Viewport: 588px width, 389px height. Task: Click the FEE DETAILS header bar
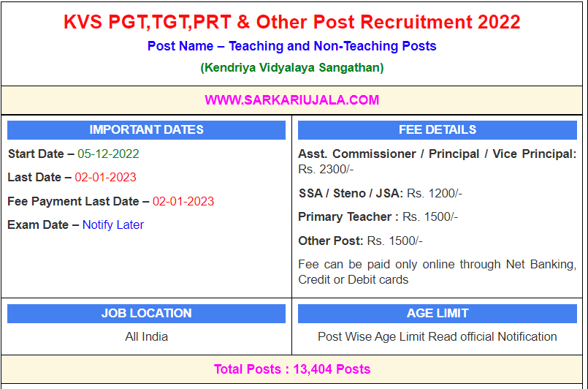(x=437, y=130)
